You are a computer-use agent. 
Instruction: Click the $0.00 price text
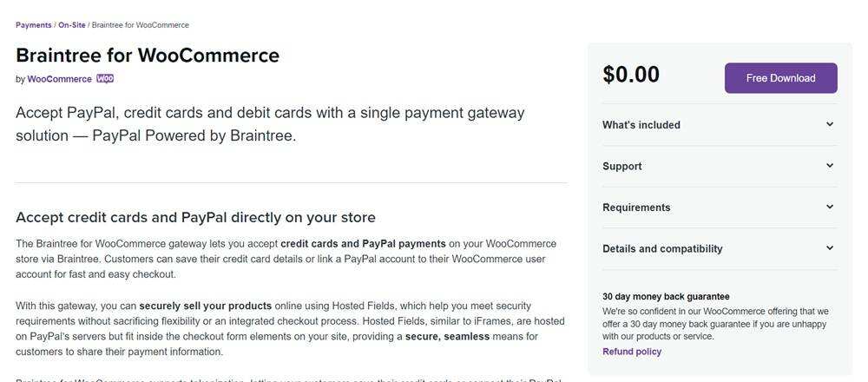click(x=631, y=75)
